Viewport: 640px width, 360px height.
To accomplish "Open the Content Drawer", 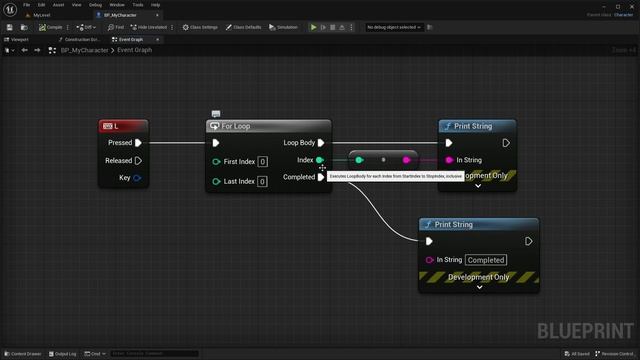I will [x=23, y=354].
